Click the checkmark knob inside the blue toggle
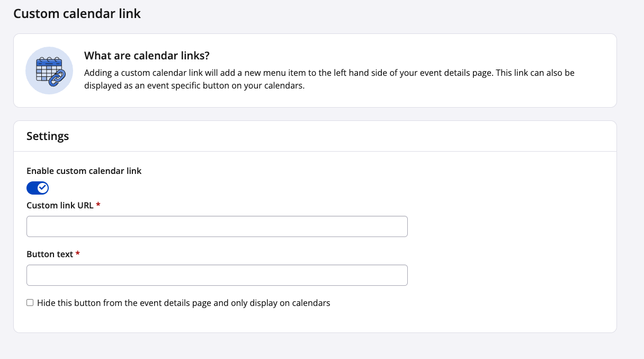Image resolution: width=644 pixels, height=359 pixels. click(42, 188)
